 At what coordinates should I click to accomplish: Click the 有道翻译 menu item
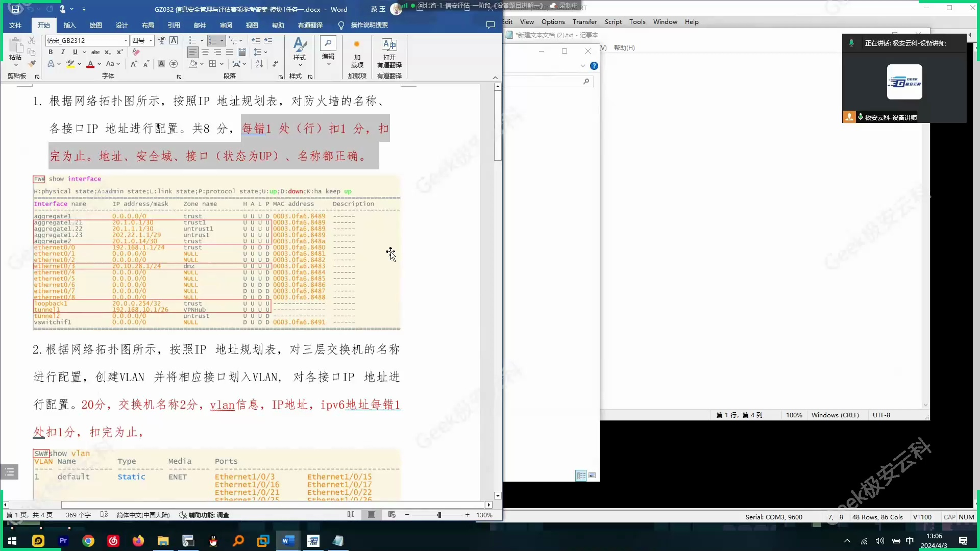310,25
